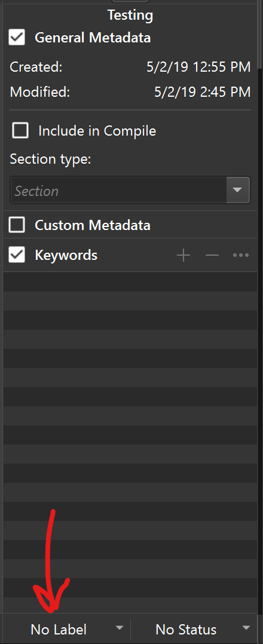This screenshot has height=644, width=263.
Task: Select the Keywords heading label
Action: coord(66,255)
